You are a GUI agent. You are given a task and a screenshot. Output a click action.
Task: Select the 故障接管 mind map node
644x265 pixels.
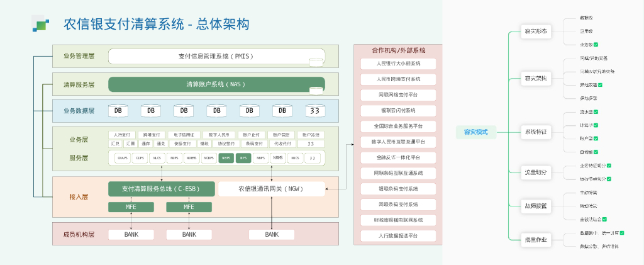coord(536,206)
